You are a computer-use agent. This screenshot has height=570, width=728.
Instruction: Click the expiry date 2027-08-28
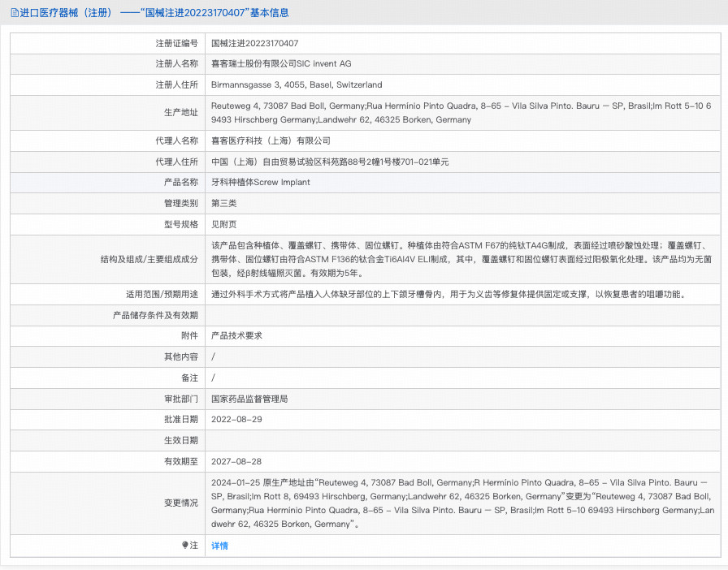click(x=236, y=461)
